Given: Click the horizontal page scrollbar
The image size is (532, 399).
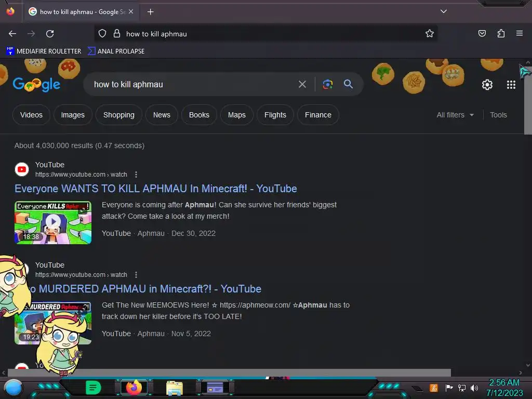Looking at the screenshot, I should point(229,373).
